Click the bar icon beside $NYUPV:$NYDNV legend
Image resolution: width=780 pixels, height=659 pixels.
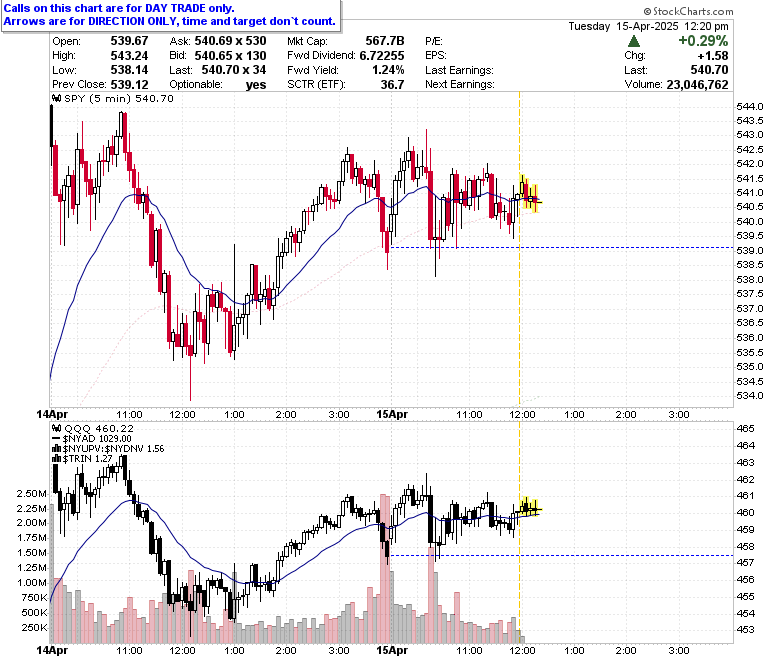(57, 449)
